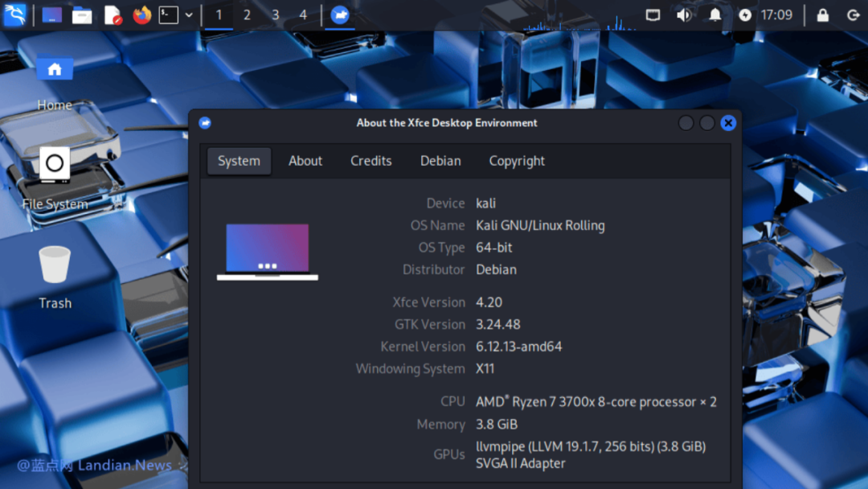The width and height of the screenshot is (868, 489).
Task: Launch the file manager from the panel
Action: tap(82, 15)
